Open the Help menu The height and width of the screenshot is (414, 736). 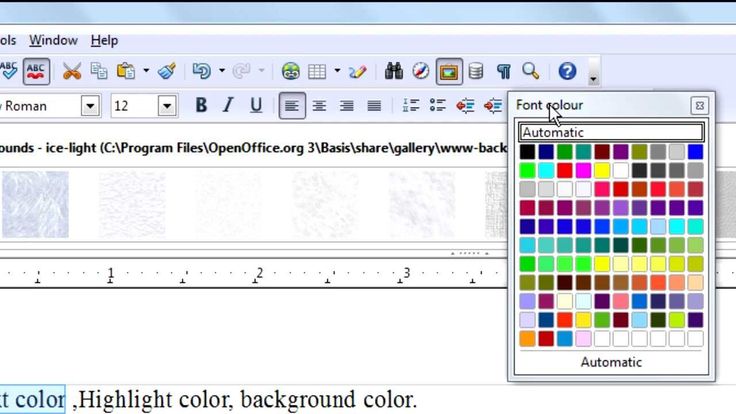(x=104, y=40)
